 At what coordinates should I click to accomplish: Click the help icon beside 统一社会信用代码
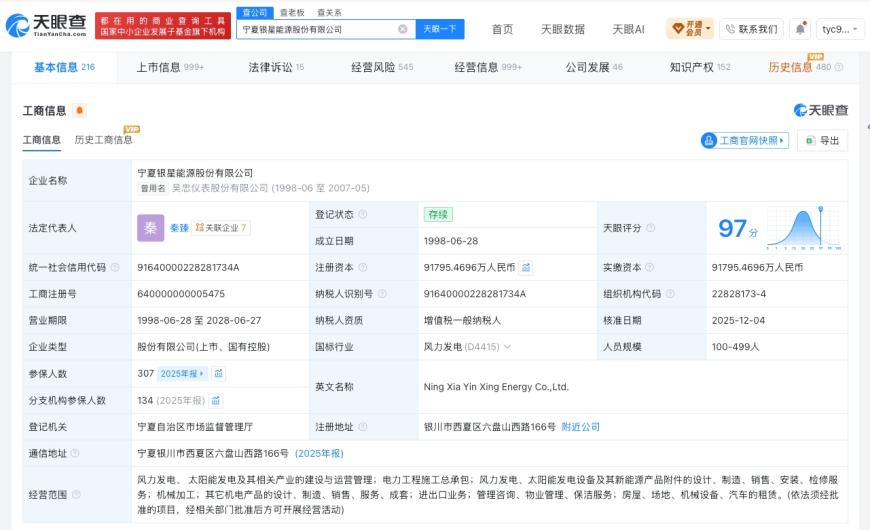(115, 267)
